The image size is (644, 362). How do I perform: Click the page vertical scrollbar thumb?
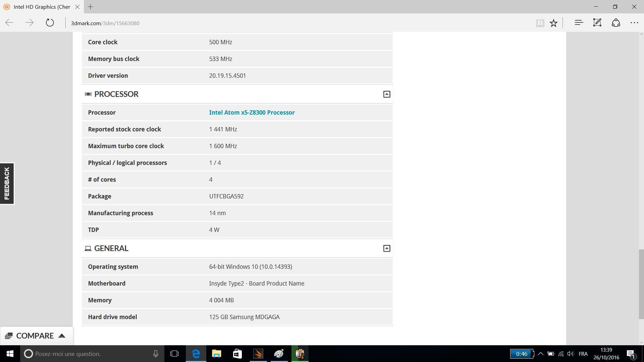coord(641,284)
